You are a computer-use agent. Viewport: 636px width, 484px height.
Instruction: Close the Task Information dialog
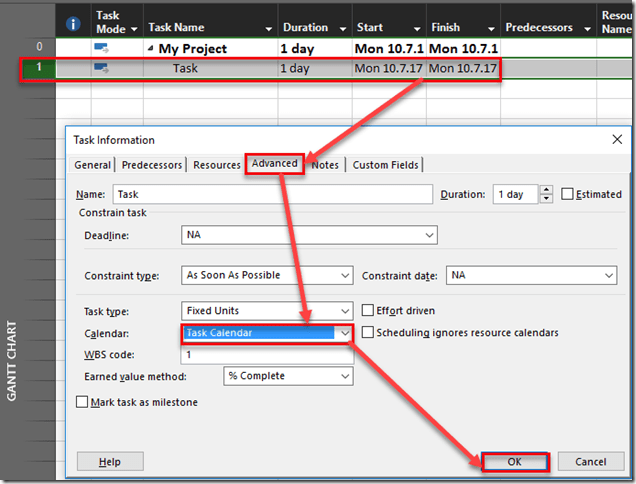(616, 140)
